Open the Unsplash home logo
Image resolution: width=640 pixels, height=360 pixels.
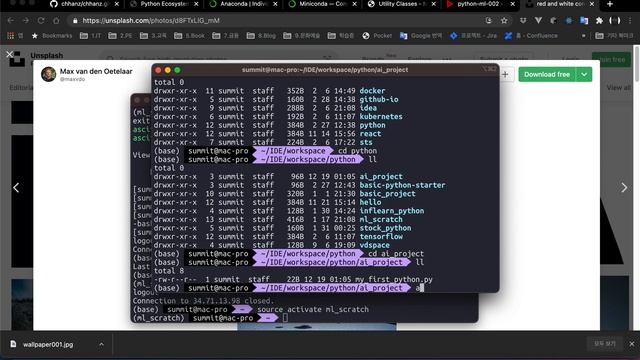17,59
